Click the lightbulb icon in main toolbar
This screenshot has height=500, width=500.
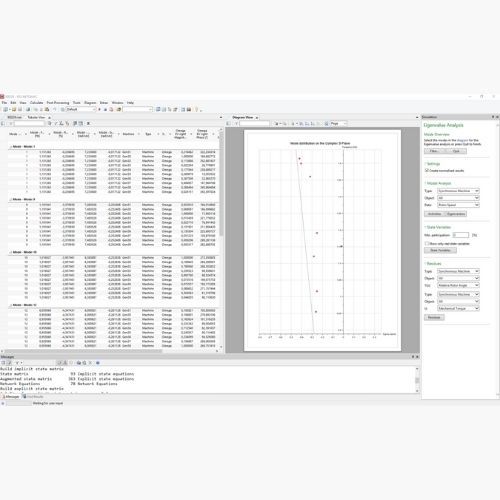click(x=196, y=109)
